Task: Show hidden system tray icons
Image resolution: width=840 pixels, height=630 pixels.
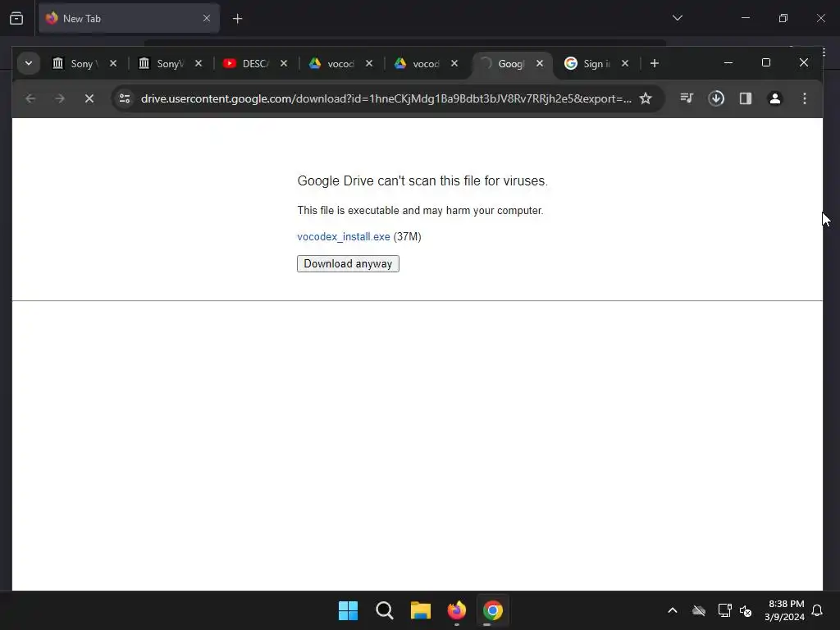Action: (x=673, y=610)
